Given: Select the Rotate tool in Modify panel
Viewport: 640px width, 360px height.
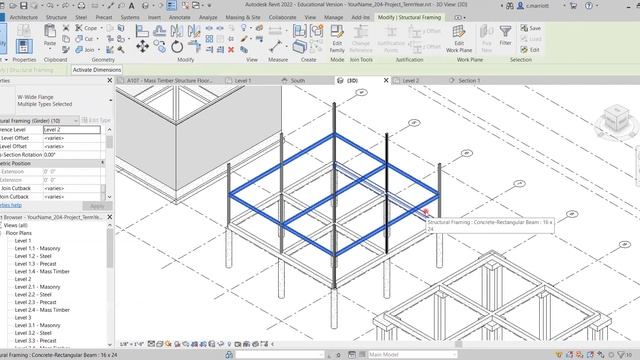Looking at the screenshot, I should (177, 47).
